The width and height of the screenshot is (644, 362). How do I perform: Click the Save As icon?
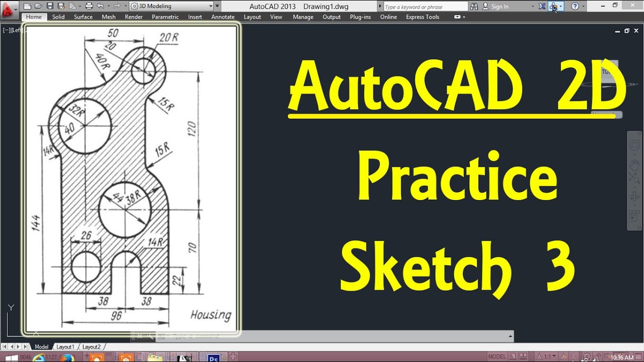(x=61, y=6)
